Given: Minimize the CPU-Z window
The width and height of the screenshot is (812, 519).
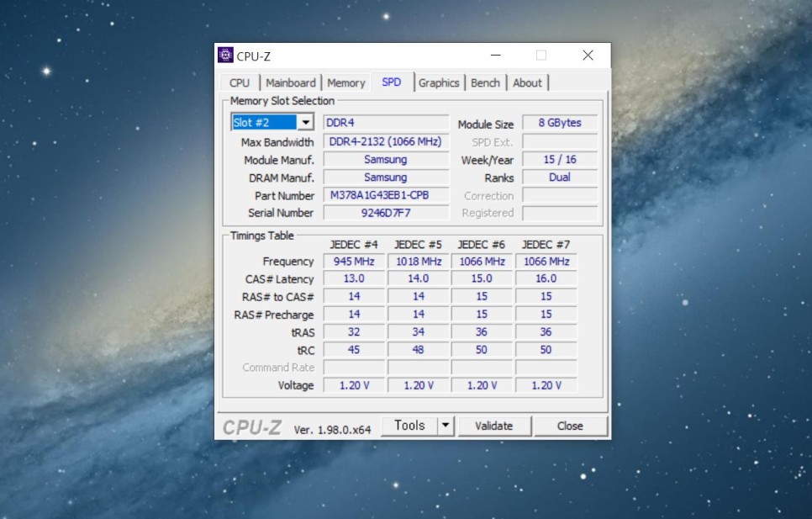Looking at the screenshot, I should pos(496,55).
